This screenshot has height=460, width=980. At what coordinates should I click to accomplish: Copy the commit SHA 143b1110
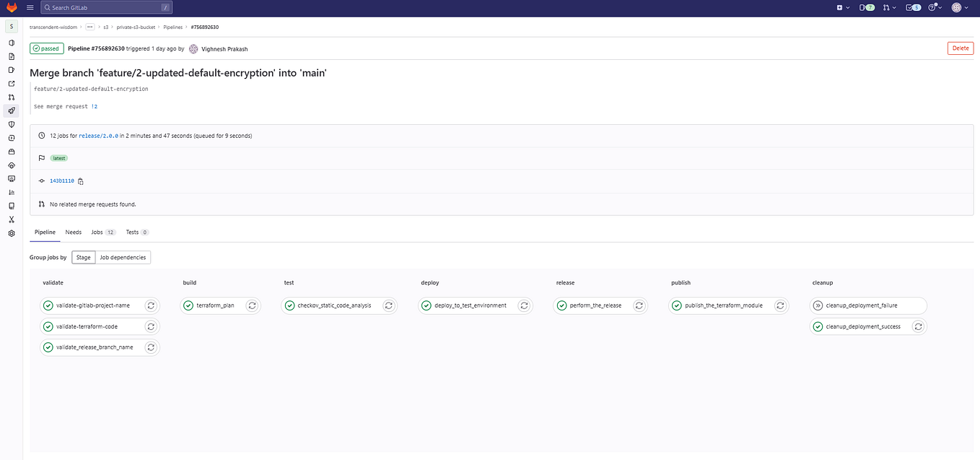[80, 181]
